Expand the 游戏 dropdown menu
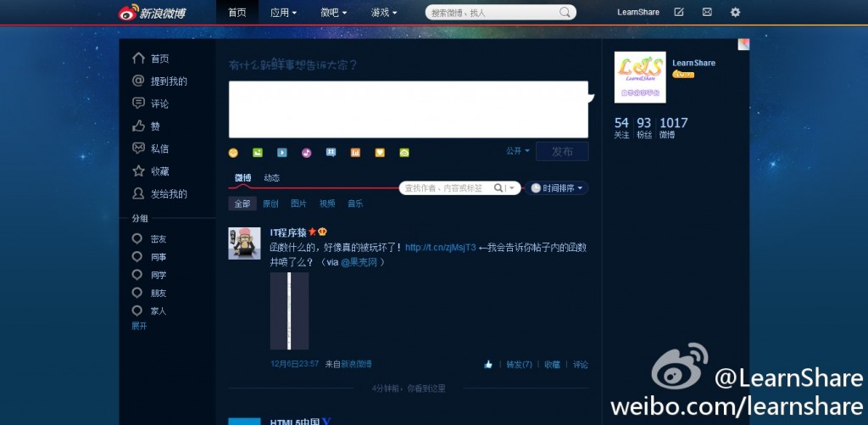The image size is (868, 425). coord(384,12)
